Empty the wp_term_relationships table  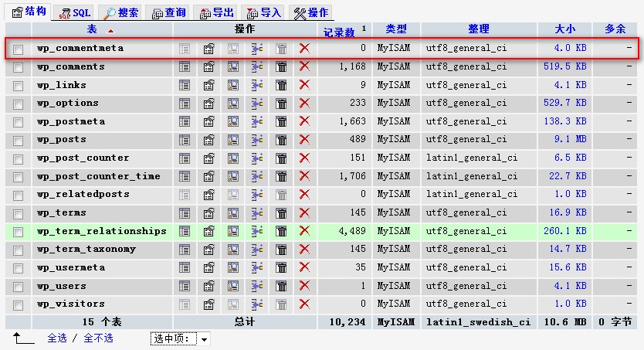(x=281, y=231)
